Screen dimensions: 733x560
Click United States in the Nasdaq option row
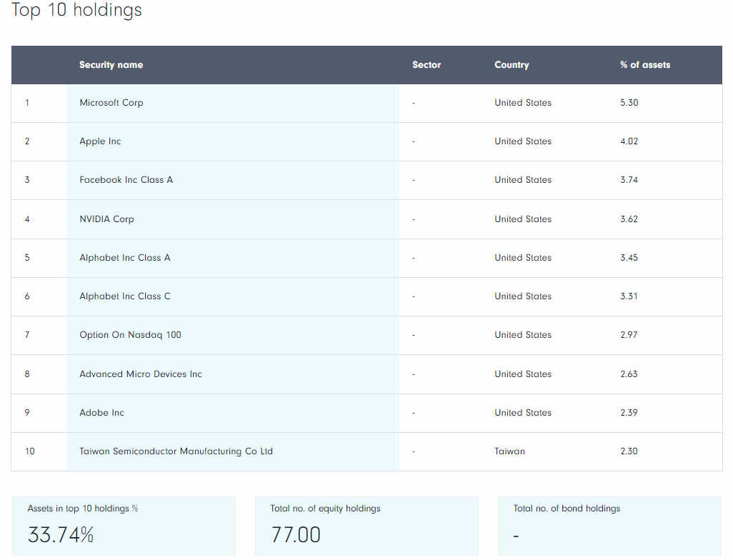click(x=523, y=335)
